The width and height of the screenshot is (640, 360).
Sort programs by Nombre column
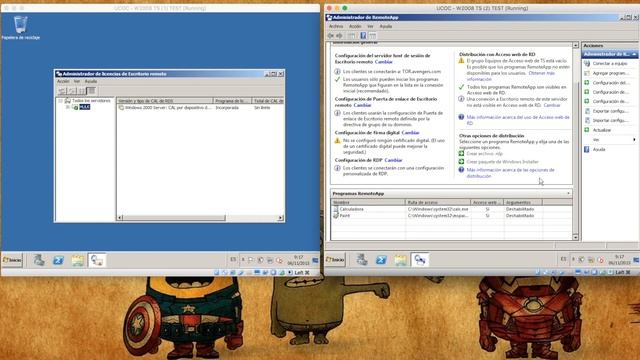[x=368, y=202]
